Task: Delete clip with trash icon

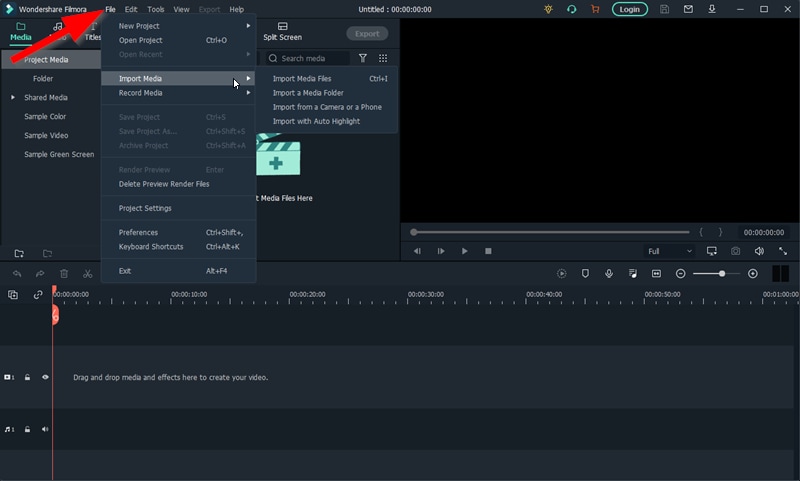Action: pyautogui.click(x=64, y=274)
